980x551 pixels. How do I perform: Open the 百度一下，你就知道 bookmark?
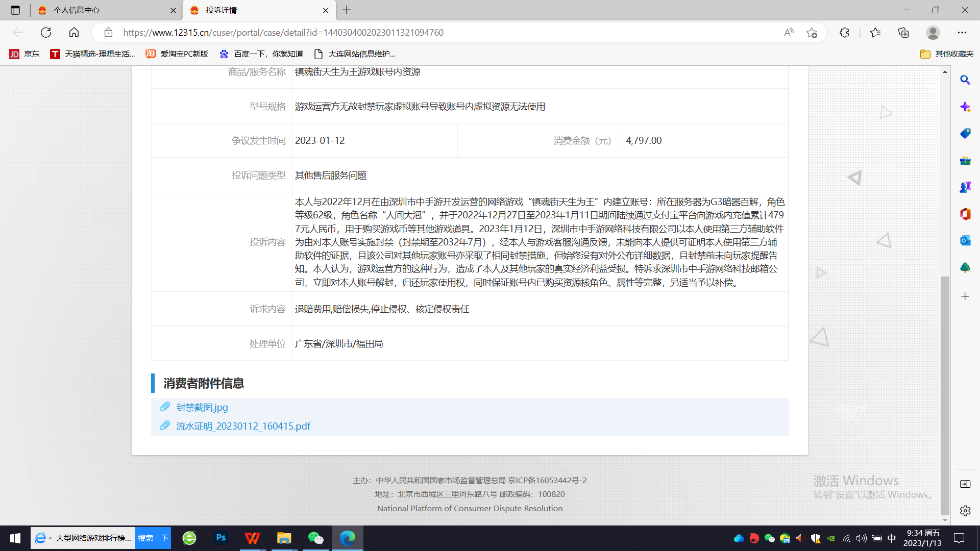pos(261,54)
